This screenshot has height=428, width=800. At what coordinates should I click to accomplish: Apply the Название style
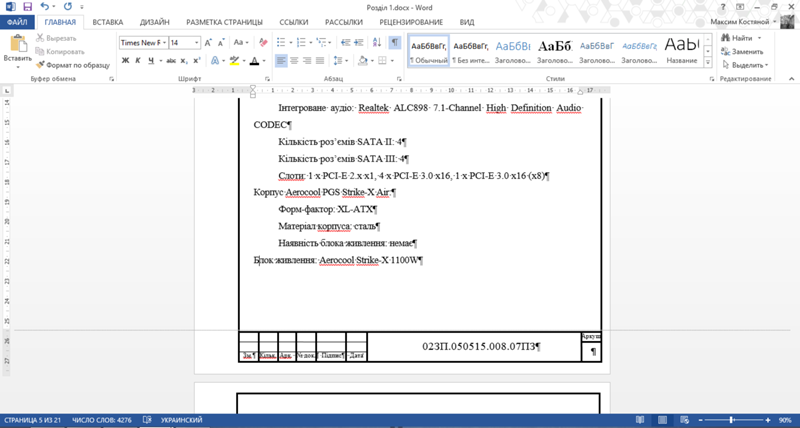[682, 51]
